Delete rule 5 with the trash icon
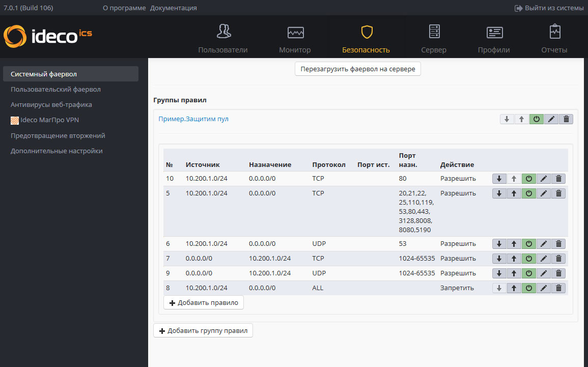Screen dimensions: 588x367 [558, 193]
